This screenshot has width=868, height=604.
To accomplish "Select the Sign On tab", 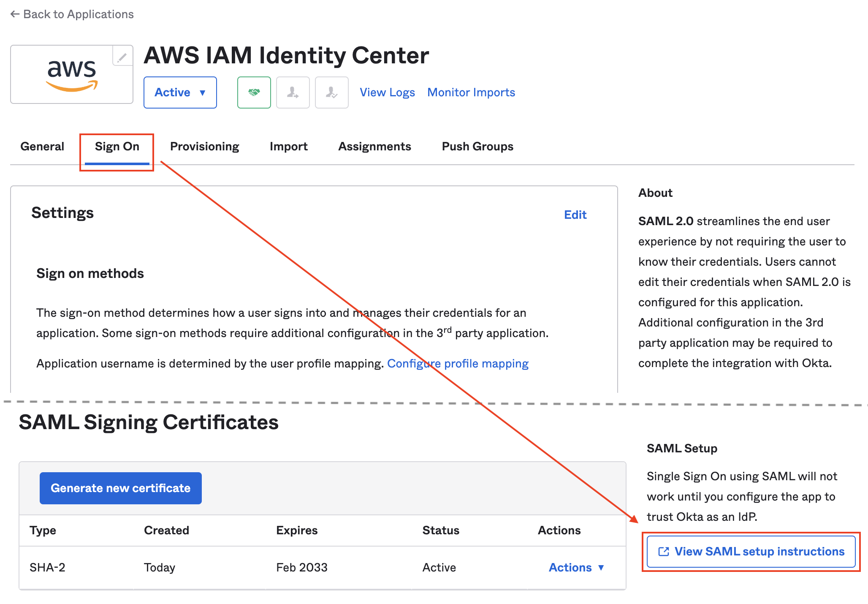I will pyautogui.click(x=117, y=147).
